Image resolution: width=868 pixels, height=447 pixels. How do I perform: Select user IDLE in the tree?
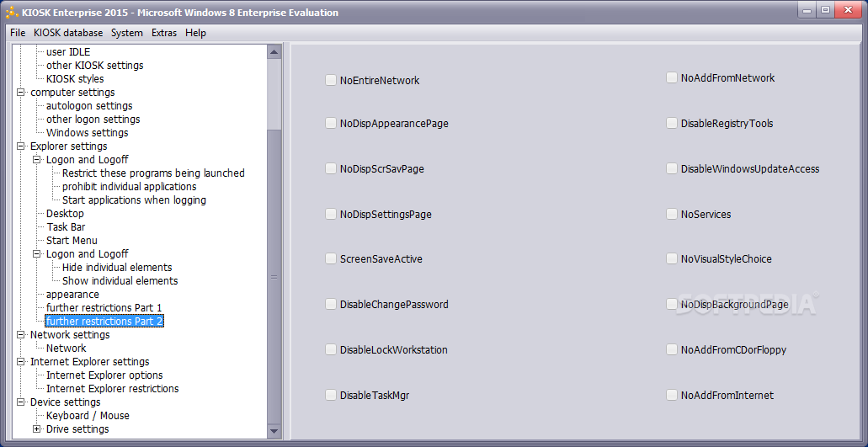68,52
